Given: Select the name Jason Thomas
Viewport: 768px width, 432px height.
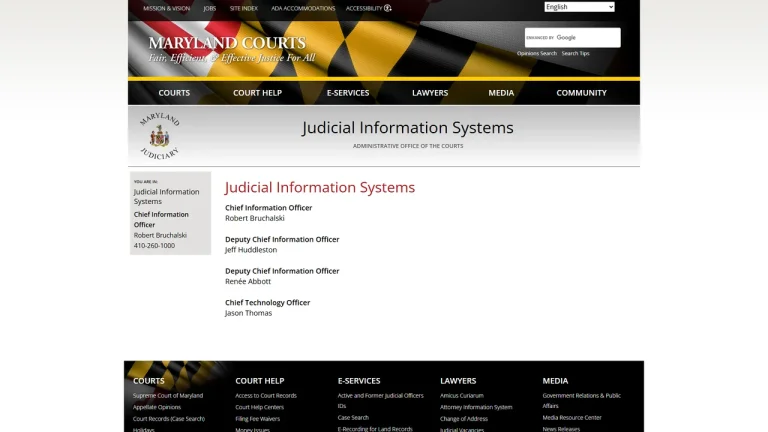Looking at the screenshot, I should (248, 313).
